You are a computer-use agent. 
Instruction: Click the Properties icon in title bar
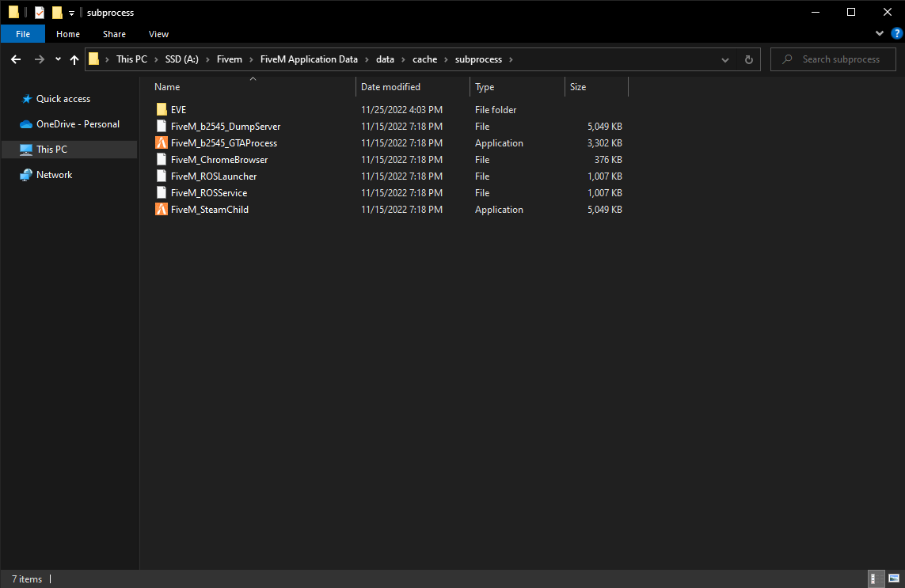point(40,13)
